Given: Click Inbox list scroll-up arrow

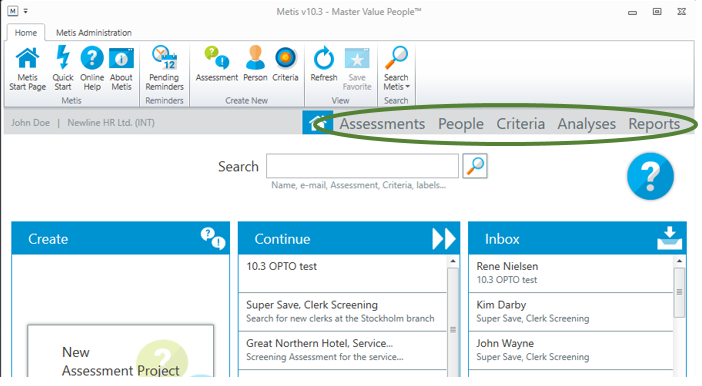Looking at the screenshot, I should (x=679, y=261).
